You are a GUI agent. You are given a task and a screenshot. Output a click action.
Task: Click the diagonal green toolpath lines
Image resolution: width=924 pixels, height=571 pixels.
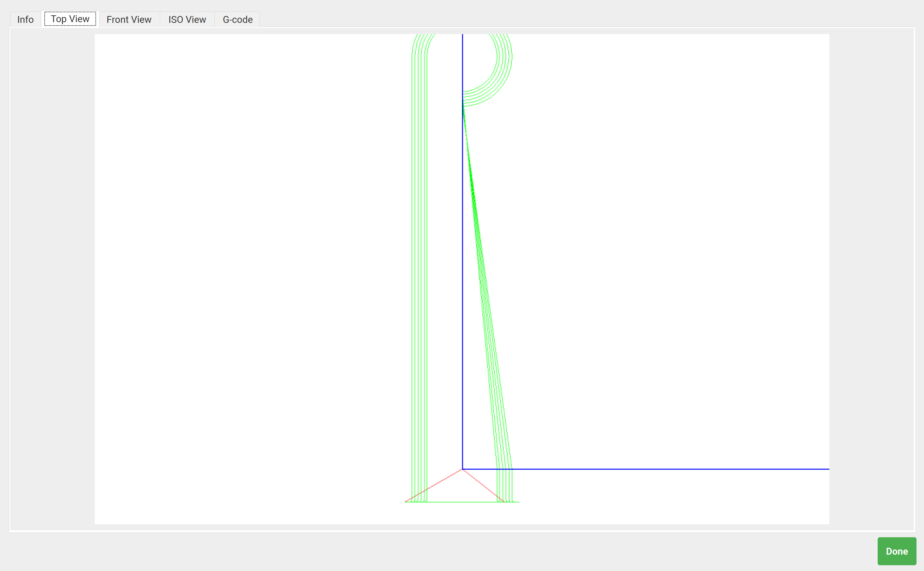(487, 287)
